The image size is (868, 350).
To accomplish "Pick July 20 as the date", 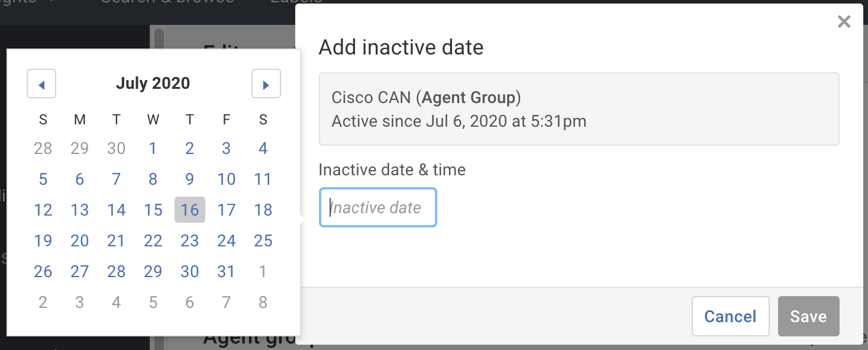I will point(79,240).
